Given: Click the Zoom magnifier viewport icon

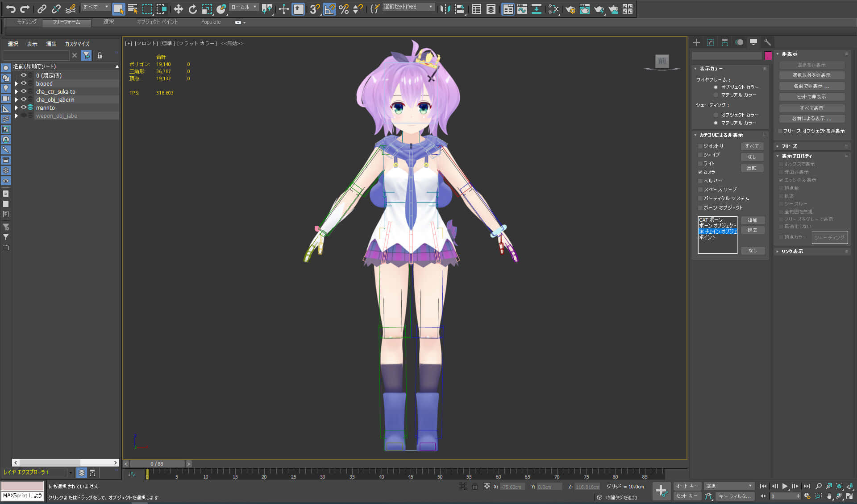Looking at the screenshot, I should (x=818, y=486).
